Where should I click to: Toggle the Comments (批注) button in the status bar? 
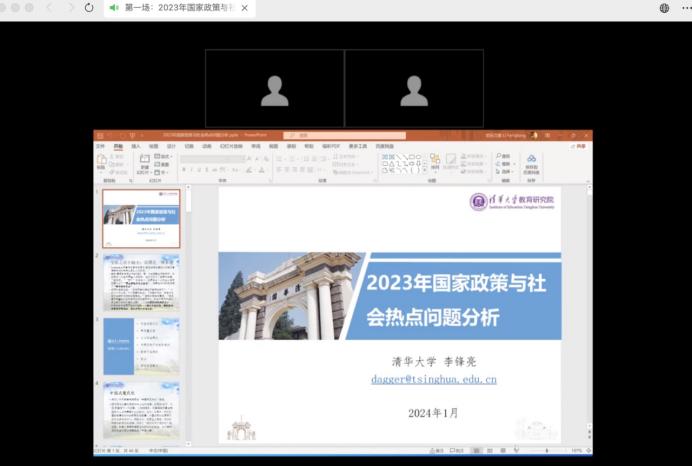(456, 451)
